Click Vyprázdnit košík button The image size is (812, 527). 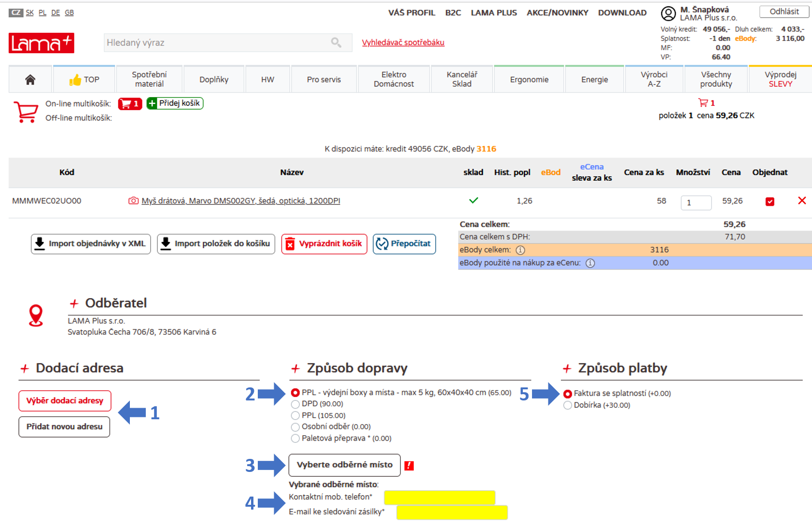(324, 244)
